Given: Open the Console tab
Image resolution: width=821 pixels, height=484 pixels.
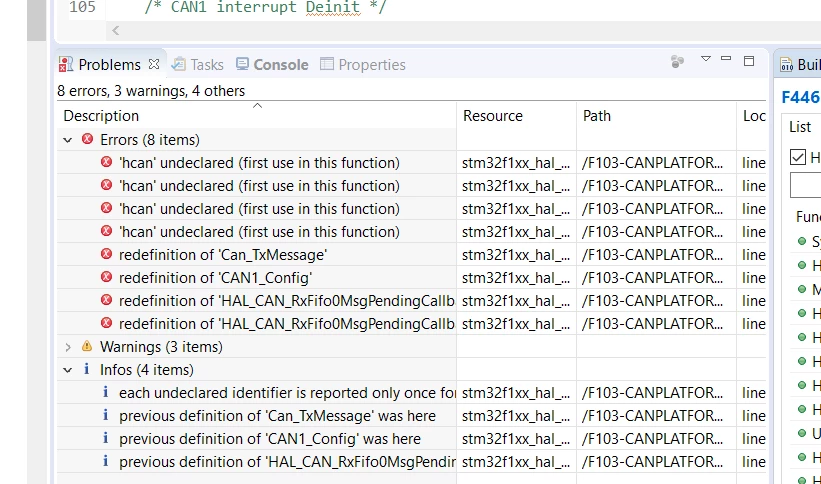Looking at the screenshot, I should 272,64.
